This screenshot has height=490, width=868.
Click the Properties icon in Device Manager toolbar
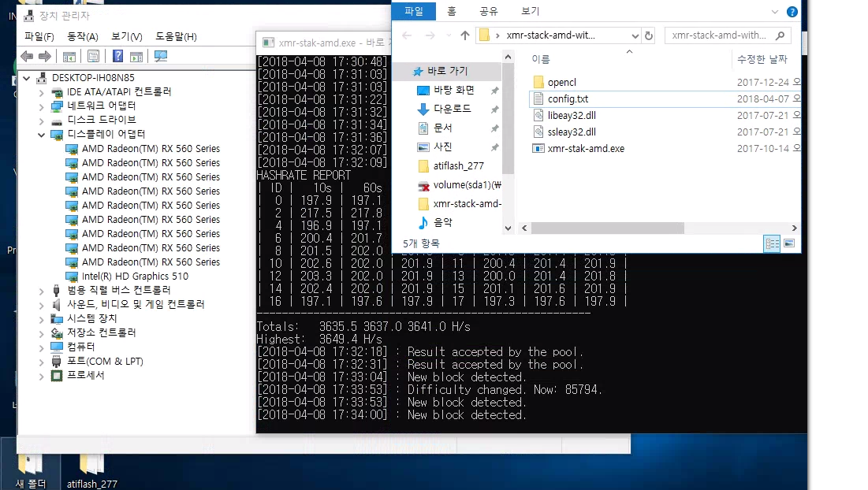[x=94, y=57]
